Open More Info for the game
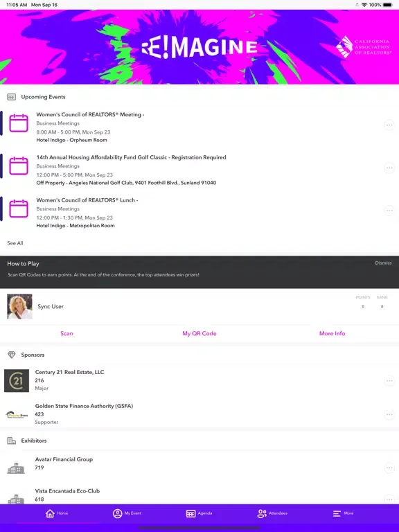Screen dimensions: 399x532 coord(332,333)
